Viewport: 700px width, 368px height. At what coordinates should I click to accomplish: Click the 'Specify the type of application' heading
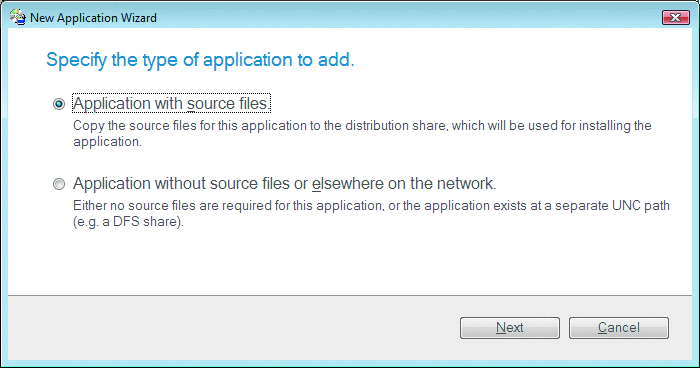[200, 60]
